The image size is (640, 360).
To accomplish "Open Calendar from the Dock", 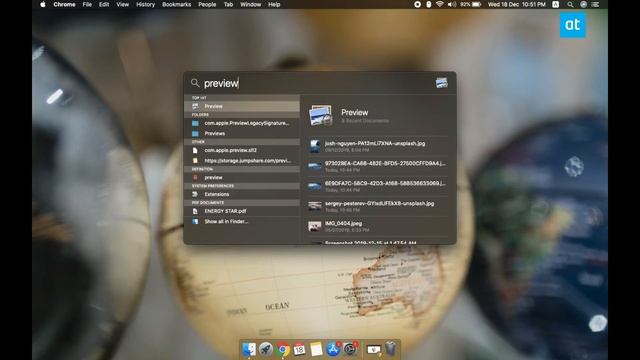I will point(299,349).
